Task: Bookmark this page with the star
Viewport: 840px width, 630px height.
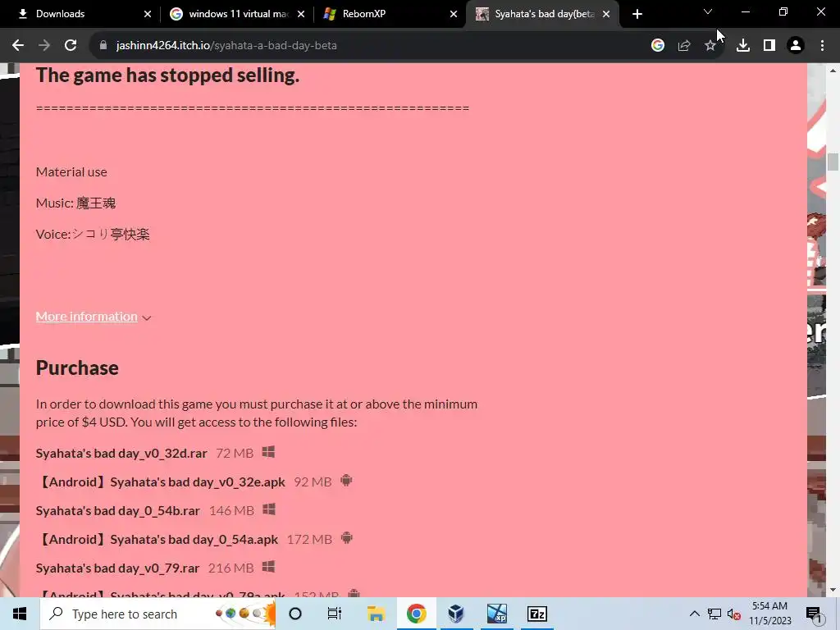Action: click(x=710, y=46)
